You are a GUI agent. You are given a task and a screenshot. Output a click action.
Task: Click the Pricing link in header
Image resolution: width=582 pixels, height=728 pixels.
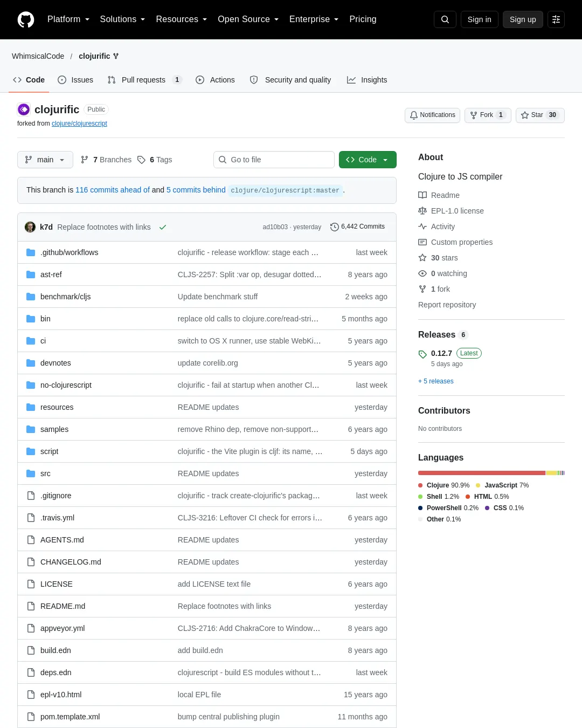click(x=363, y=19)
